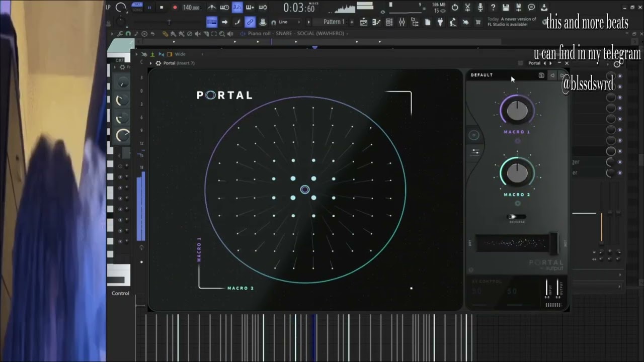The width and height of the screenshot is (644, 362).
Task: Open the browser tree icon
Action: pyautogui.click(x=415, y=22)
